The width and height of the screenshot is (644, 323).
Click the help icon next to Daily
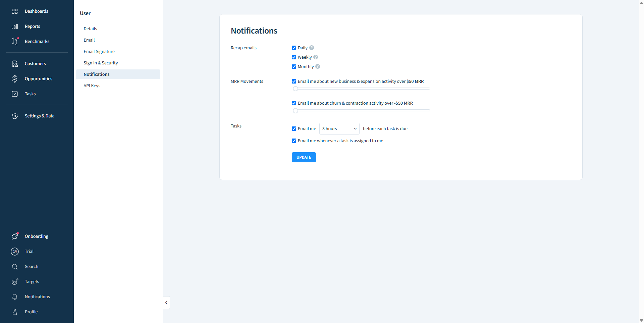pyautogui.click(x=312, y=48)
